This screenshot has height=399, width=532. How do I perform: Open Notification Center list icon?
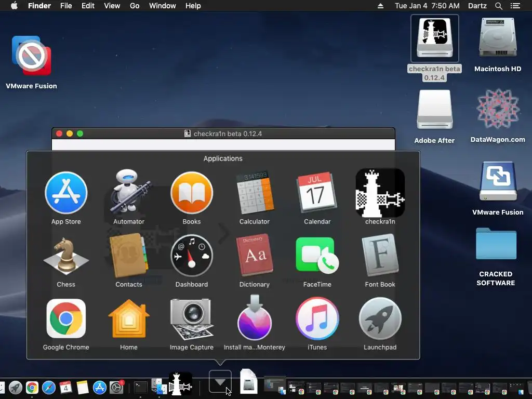(x=515, y=6)
